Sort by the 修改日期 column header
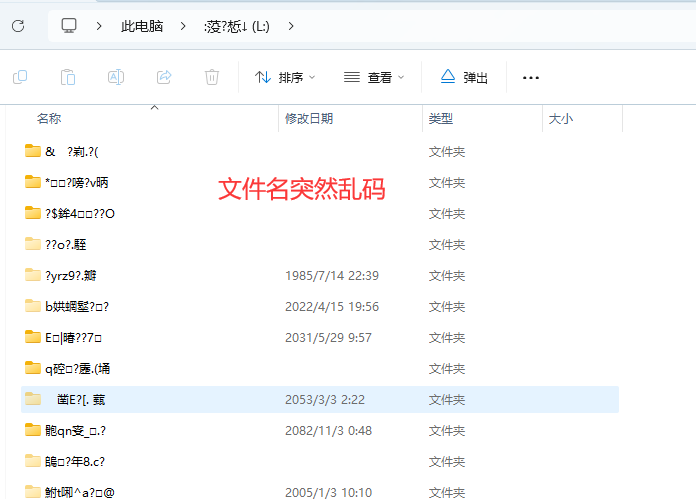 click(x=309, y=119)
